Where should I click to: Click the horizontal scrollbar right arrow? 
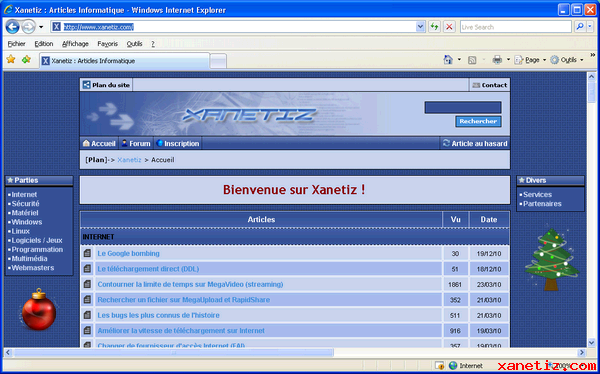pos(582,353)
